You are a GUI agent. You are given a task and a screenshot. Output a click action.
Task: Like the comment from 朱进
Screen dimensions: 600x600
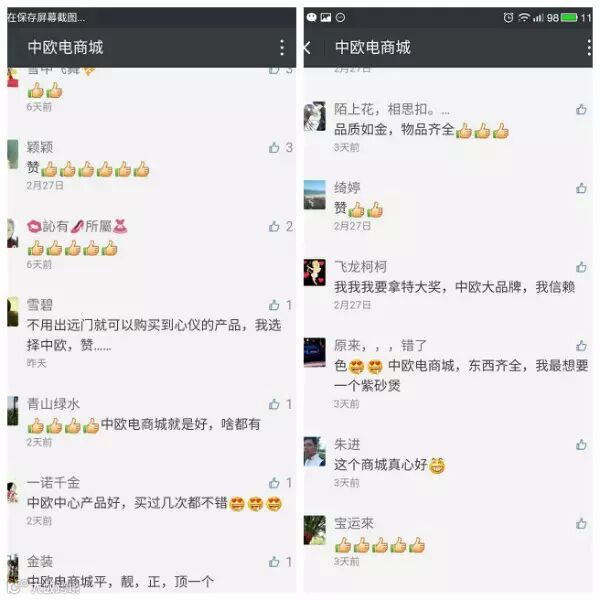581,445
